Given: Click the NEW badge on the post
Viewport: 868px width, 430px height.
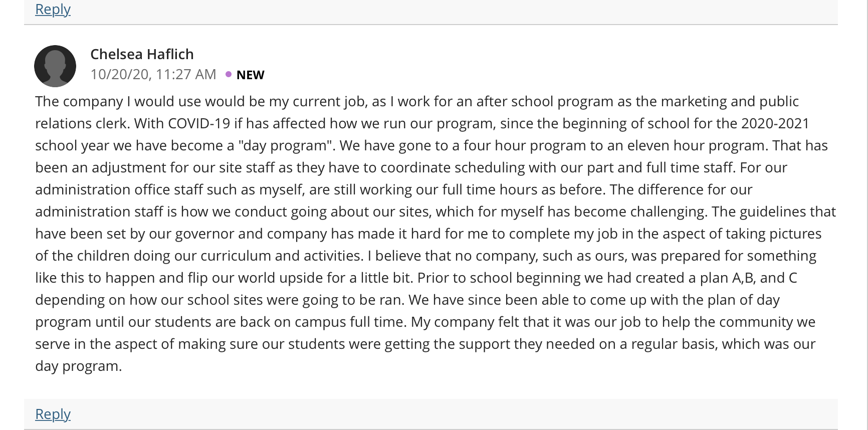Looking at the screenshot, I should pos(250,75).
